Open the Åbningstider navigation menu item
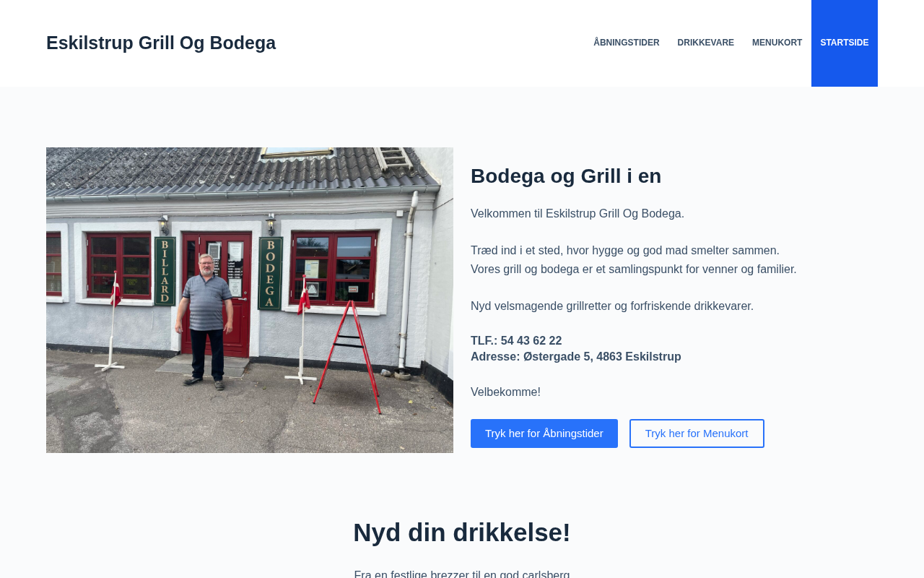924x578 pixels. tap(626, 43)
